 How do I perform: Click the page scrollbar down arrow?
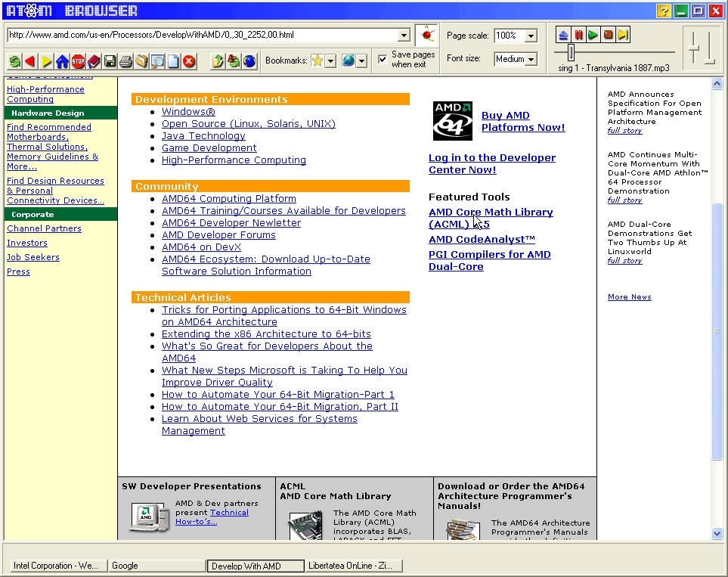(717, 534)
